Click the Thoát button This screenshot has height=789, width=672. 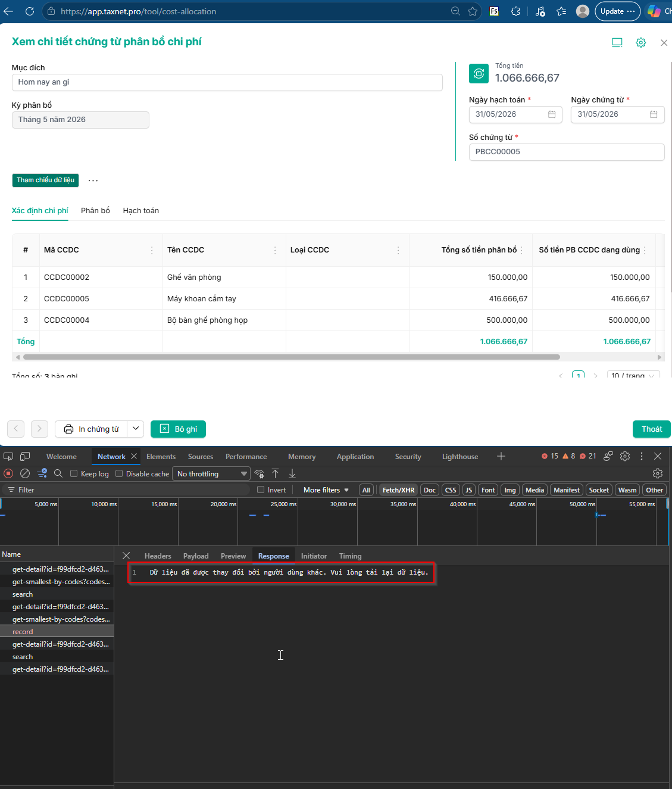651,429
